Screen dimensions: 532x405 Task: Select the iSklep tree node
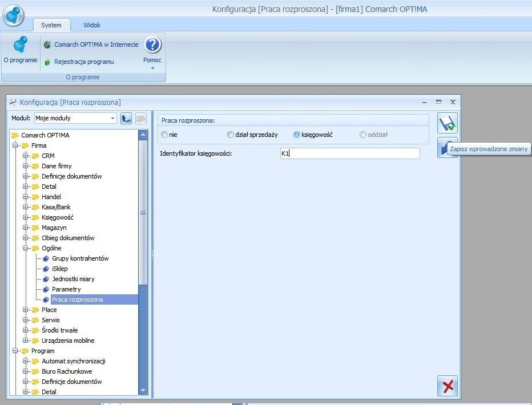click(x=60, y=269)
